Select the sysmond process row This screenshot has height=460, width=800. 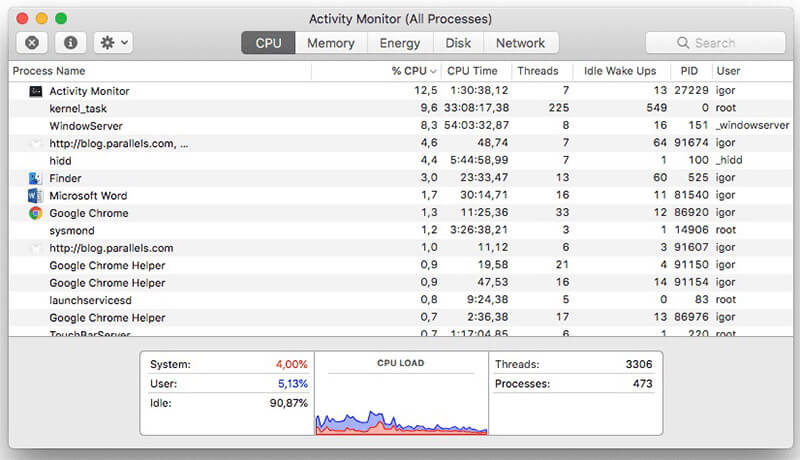[x=401, y=231]
